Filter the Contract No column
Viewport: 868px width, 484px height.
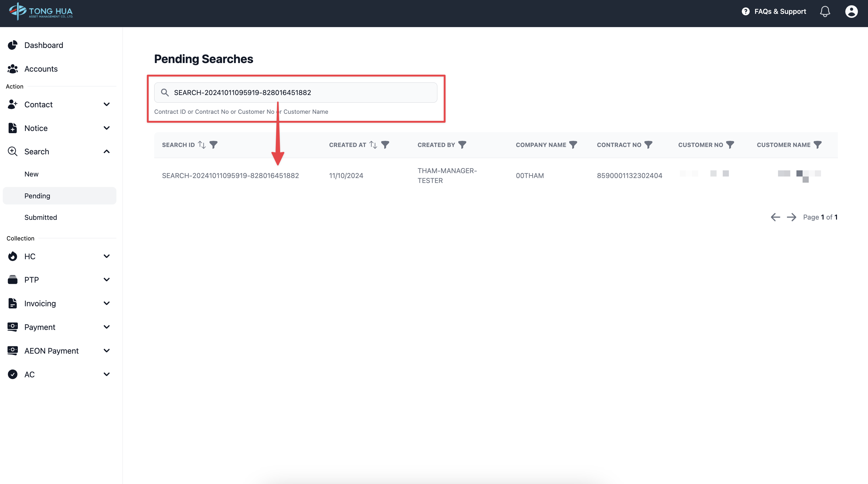tap(648, 145)
